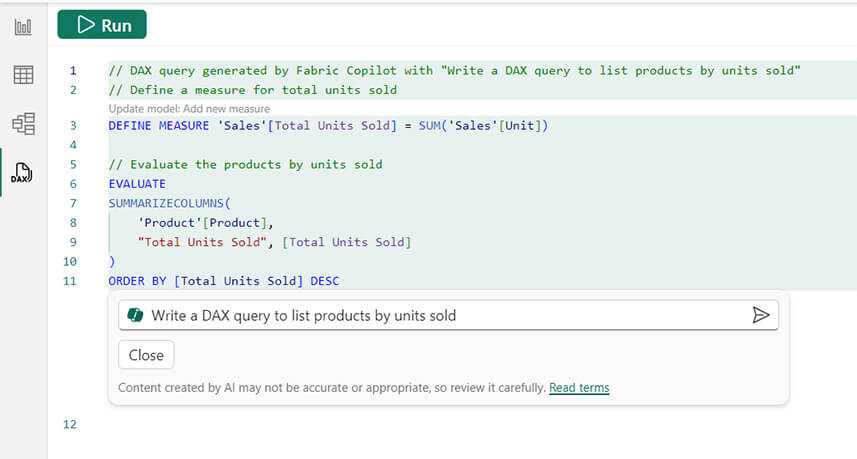Click line number 5 in gutter
This screenshot has height=459, width=857.
(73, 164)
